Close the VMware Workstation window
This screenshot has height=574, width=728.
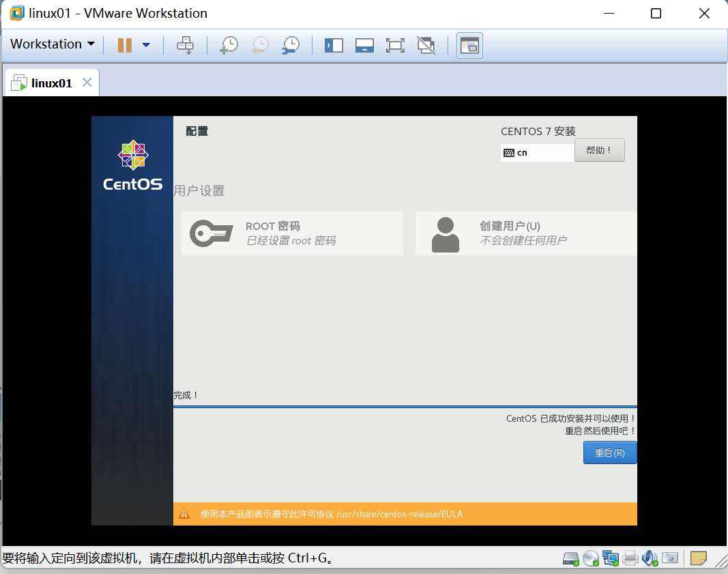click(704, 14)
